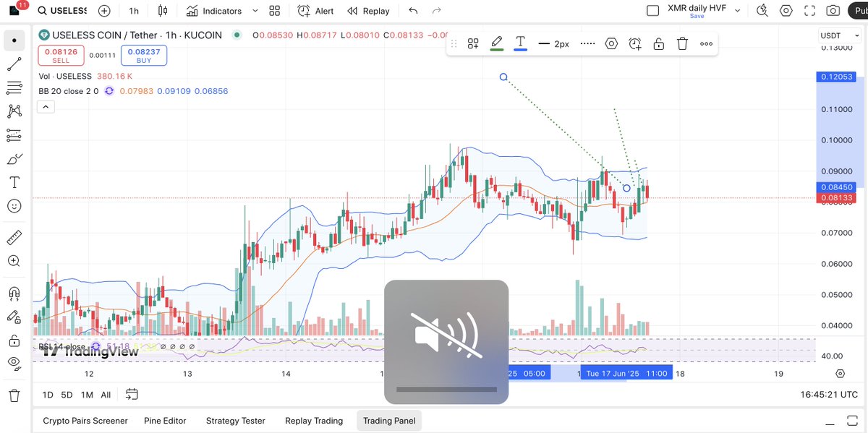Create an Alert from top toolbar
The width and height of the screenshot is (868, 433).
[x=315, y=11]
